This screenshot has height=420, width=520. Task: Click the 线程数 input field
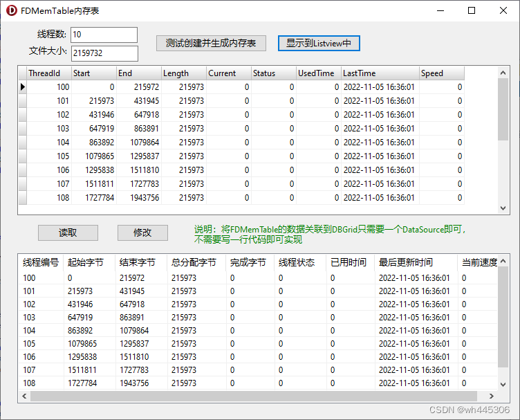pyautogui.click(x=104, y=35)
